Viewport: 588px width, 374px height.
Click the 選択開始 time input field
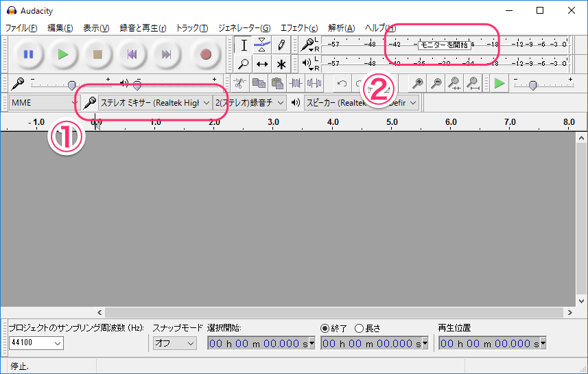click(x=259, y=343)
